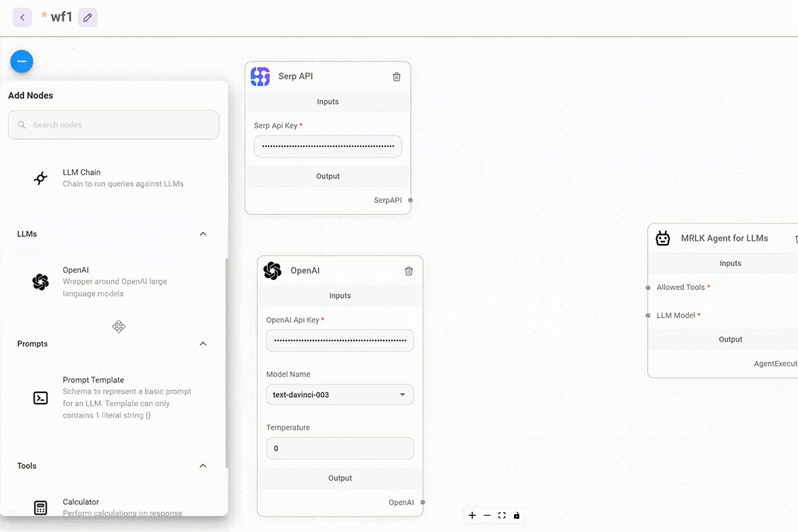Click the Prompt Template node title

[x=93, y=380]
